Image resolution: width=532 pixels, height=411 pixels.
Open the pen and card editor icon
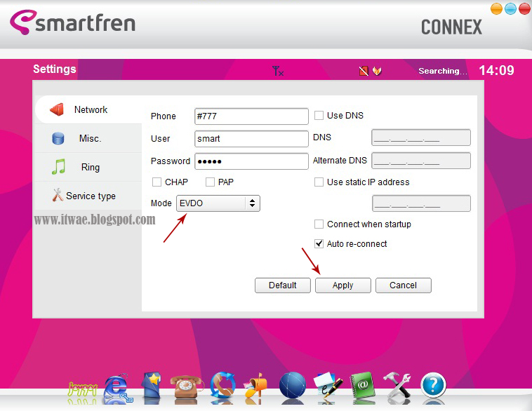328,385
